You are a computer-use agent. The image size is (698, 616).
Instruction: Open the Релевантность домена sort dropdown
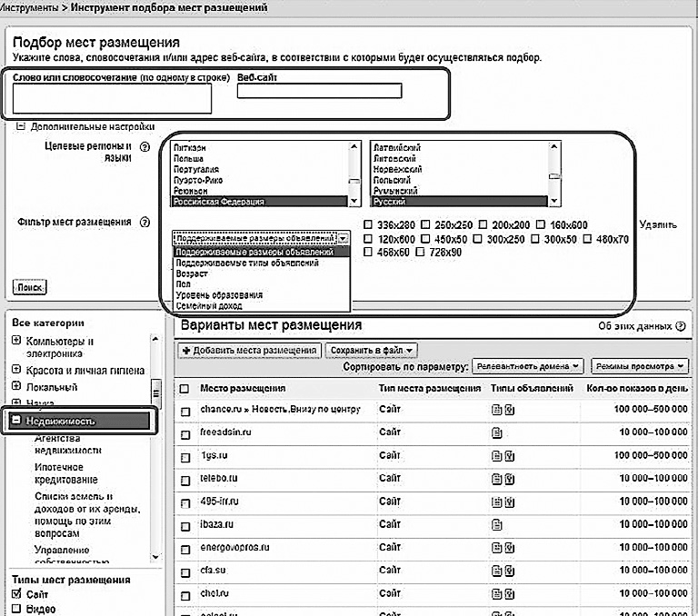point(527,366)
